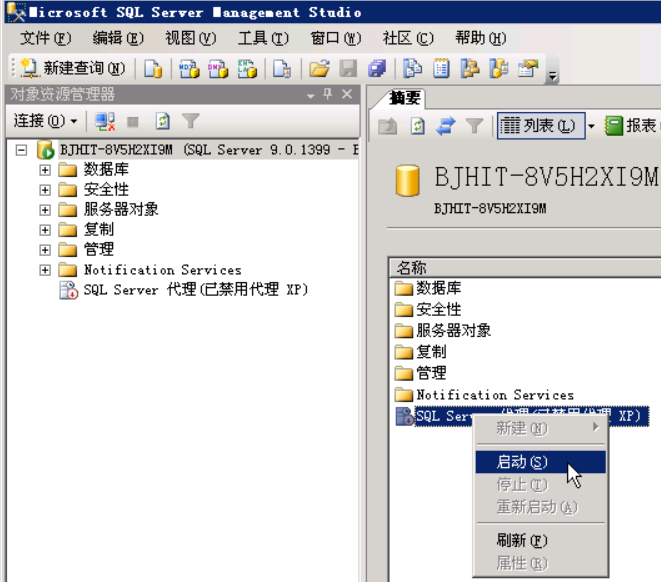Open the toolbar options overflow arrow
The width and height of the screenshot is (661, 582).
552,76
